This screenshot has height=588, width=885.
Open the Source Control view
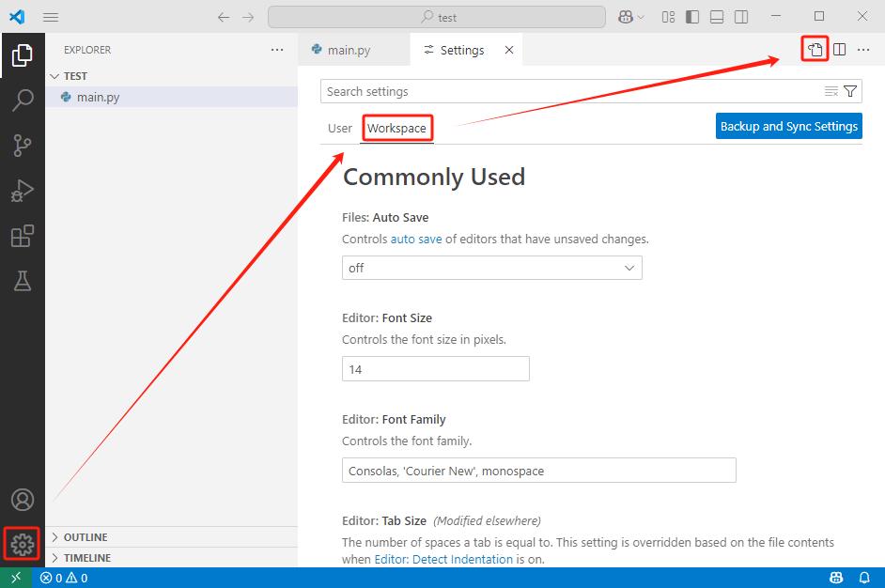pos(22,145)
